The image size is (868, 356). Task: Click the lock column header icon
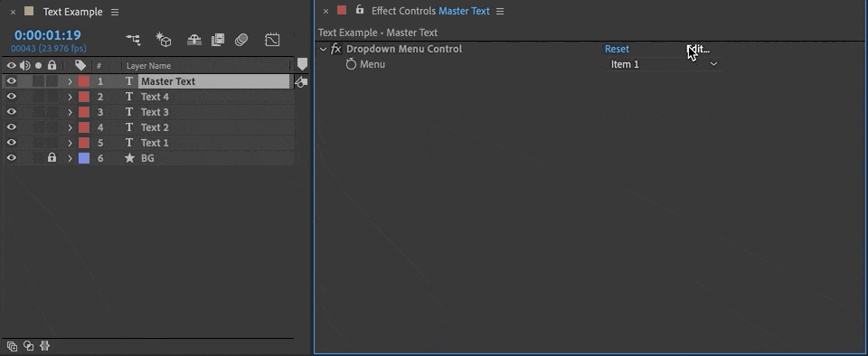tap(52, 65)
